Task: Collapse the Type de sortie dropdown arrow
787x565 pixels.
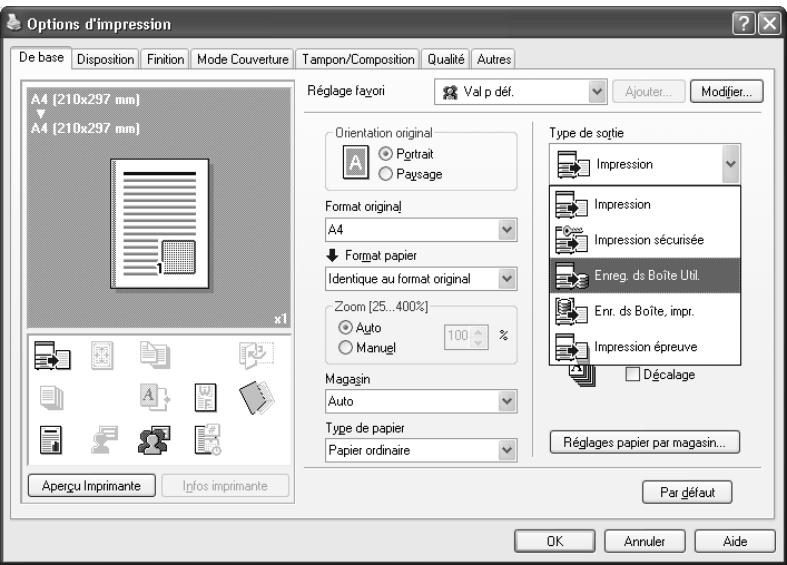Action: (x=731, y=164)
